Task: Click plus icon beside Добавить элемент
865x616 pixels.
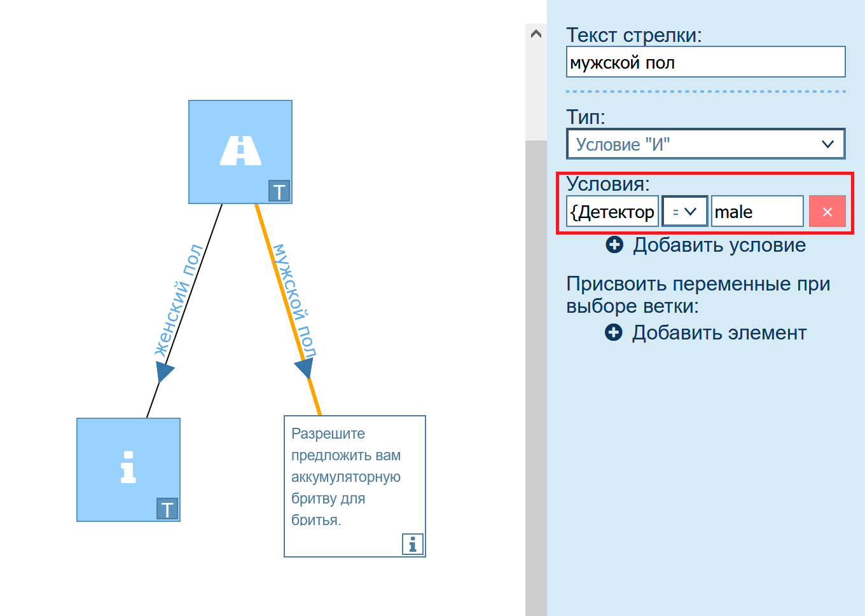Action: [x=614, y=333]
